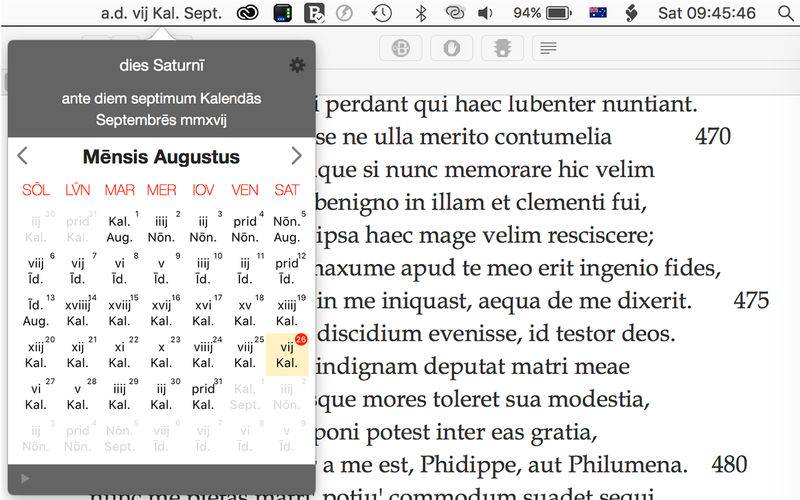Select prid Kal. day 31
The image size is (800, 500).
point(203,396)
